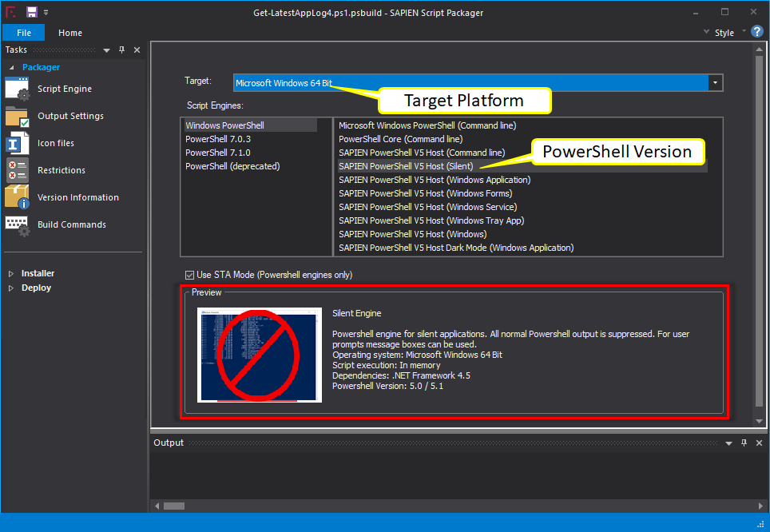Screen dimensions: 770x532
Task: Open the Script Engine settings icon
Action: [18, 89]
